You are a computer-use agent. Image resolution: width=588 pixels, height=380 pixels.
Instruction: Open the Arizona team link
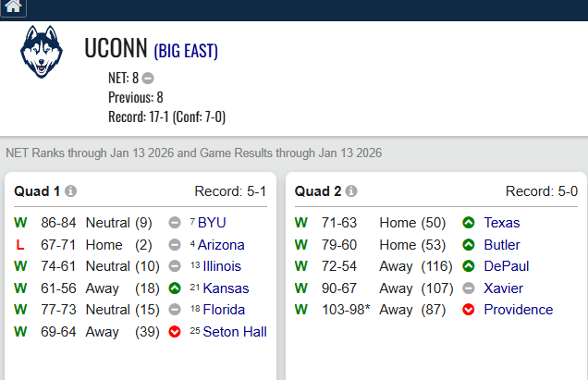(221, 245)
